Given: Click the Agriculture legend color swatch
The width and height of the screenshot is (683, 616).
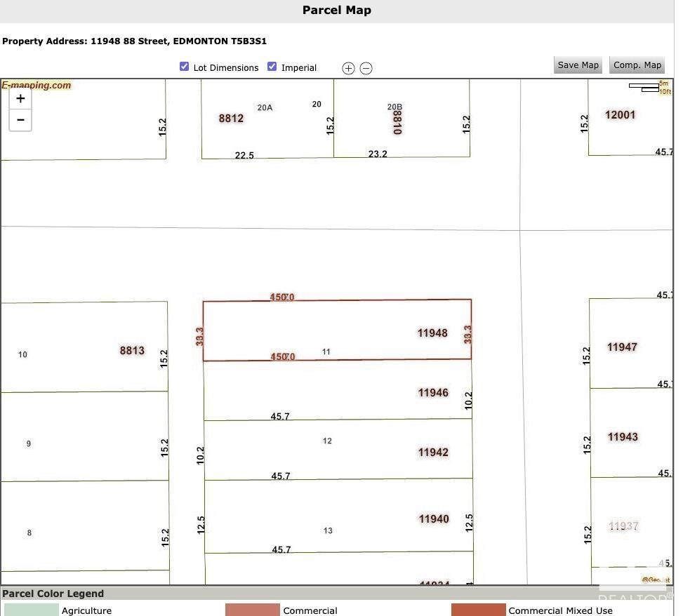Looking at the screenshot, I should 32,610.
